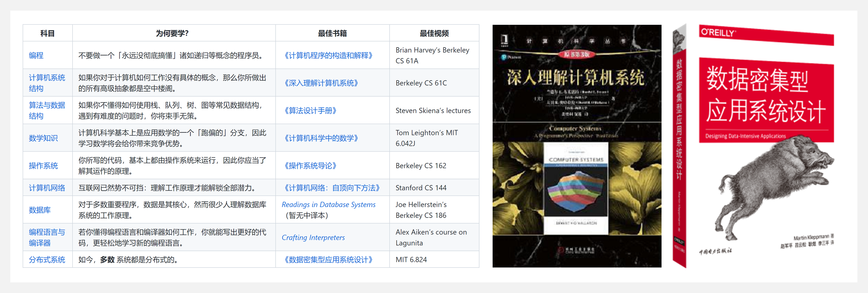Open the 计算机网络 subject link

pyautogui.click(x=47, y=188)
